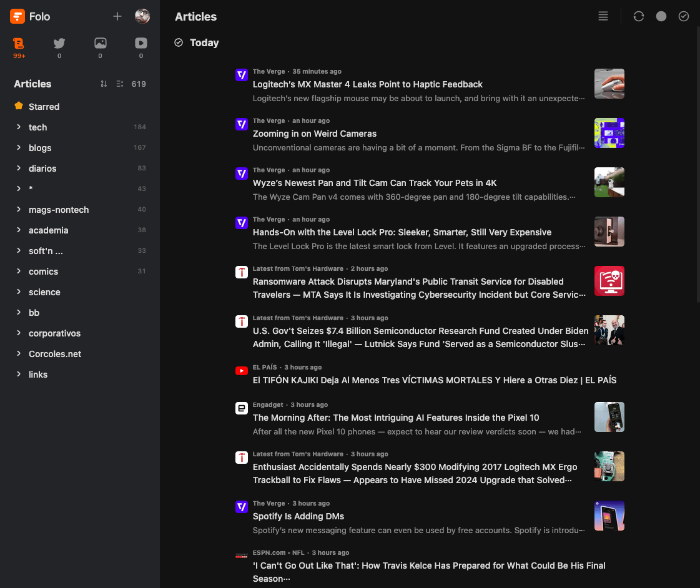Image resolution: width=700 pixels, height=588 pixels.
Task: Click the sort feeds icon beside Articles
Action: [104, 84]
